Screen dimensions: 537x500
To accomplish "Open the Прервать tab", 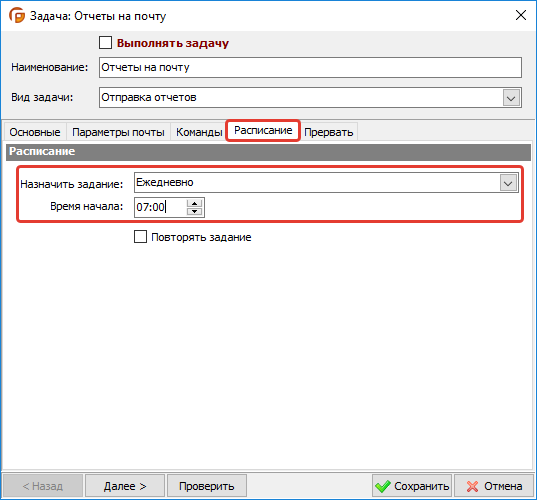I will point(329,132).
